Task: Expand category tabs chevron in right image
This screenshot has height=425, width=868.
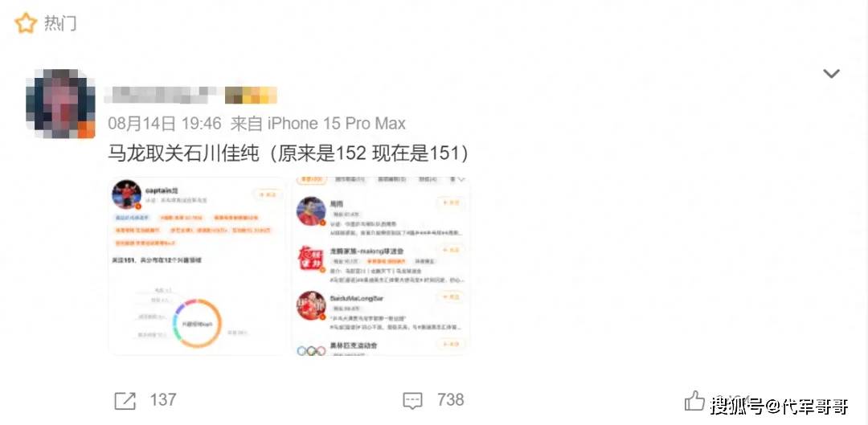Action: (x=461, y=179)
